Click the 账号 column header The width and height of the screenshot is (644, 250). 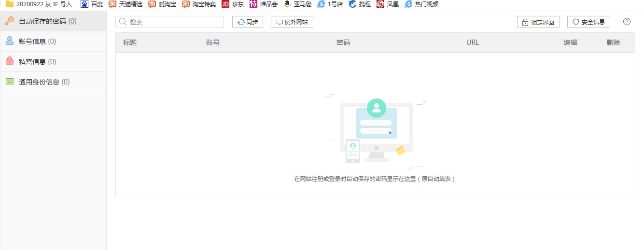213,42
